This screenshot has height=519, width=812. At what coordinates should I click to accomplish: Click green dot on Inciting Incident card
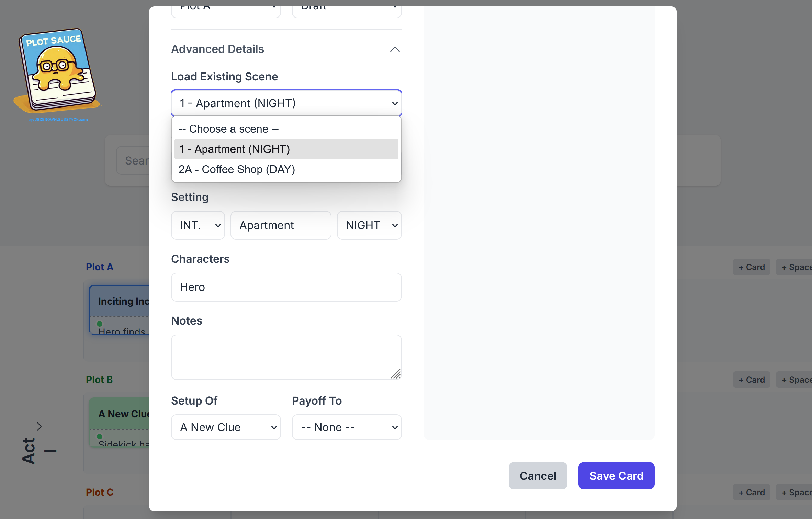click(x=100, y=324)
